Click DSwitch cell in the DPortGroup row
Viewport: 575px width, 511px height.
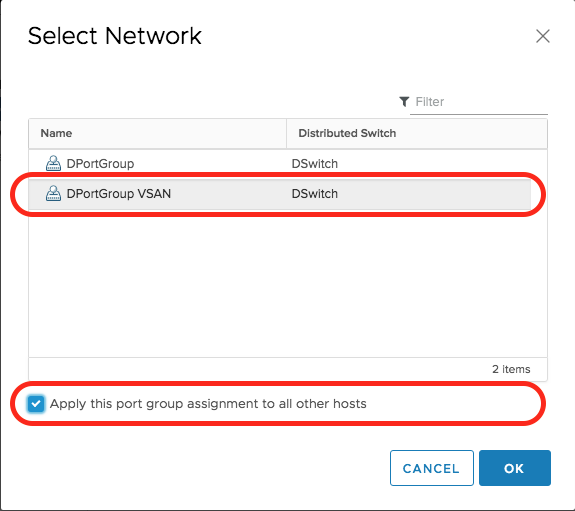315,164
